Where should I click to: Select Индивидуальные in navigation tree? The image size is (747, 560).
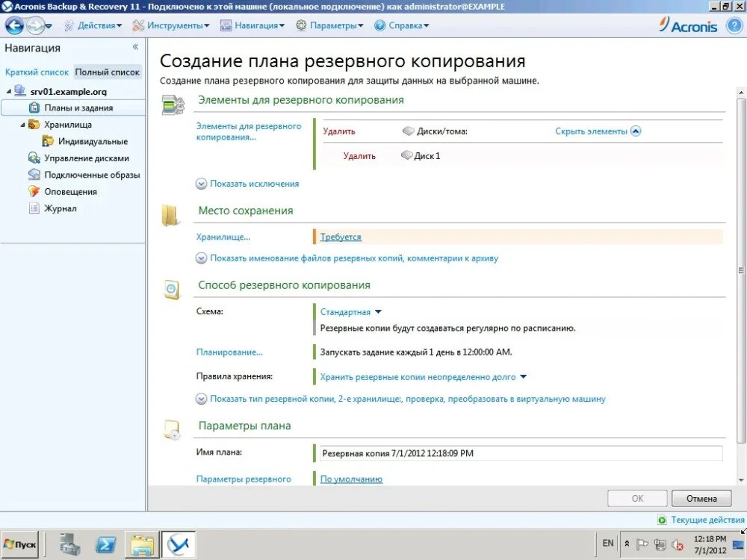tap(93, 141)
